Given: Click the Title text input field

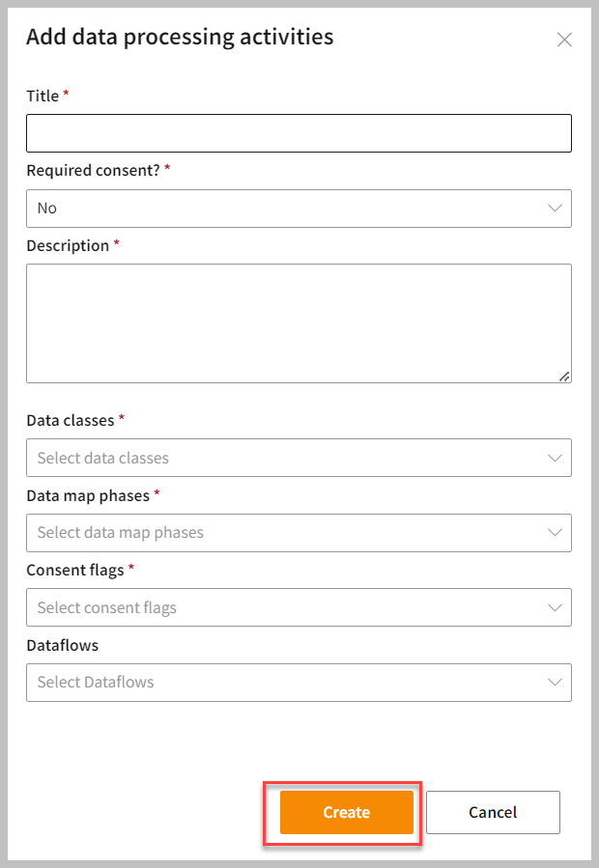Looking at the screenshot, I should pos(299,133).
